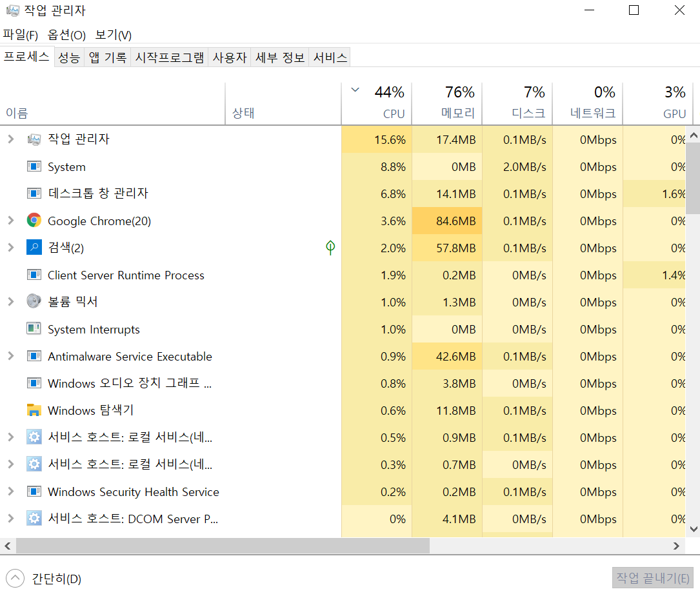This screenshot has width=700, height=596.
Task: Sort by the 상태 column header
Action: [x=283, y=104]
